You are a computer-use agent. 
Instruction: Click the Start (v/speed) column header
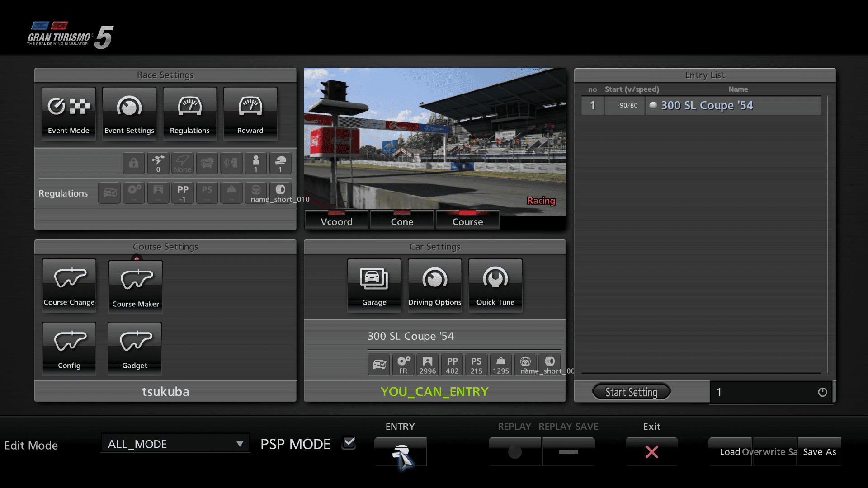click(x=632, y=89)
